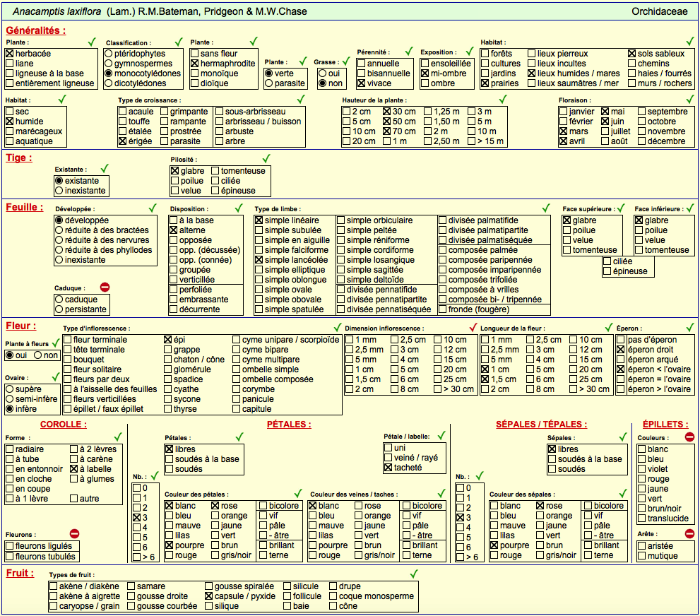Click the green check mark beside Développée
Image resolution: width=700 pixels, height=616 pixels.
[153, 208]
